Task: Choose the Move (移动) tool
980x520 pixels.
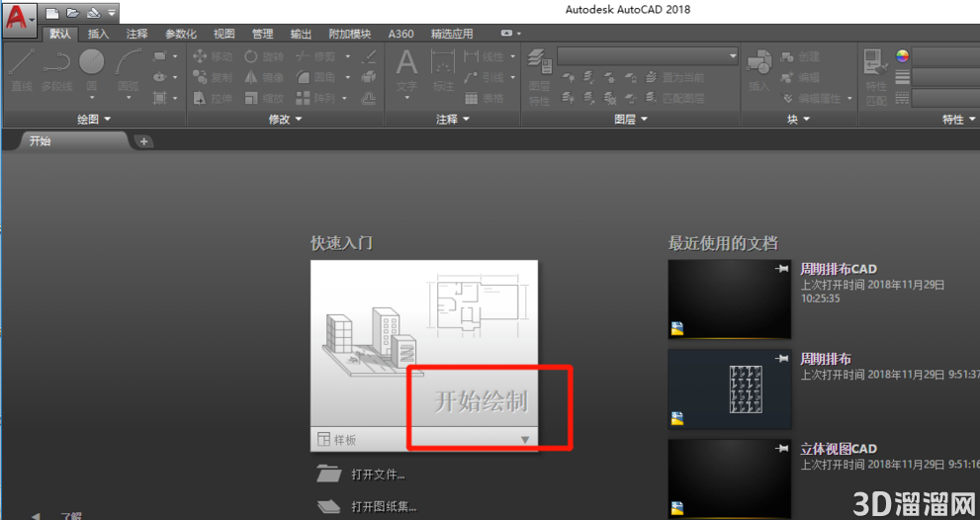Action: click(x=213, y=56)
